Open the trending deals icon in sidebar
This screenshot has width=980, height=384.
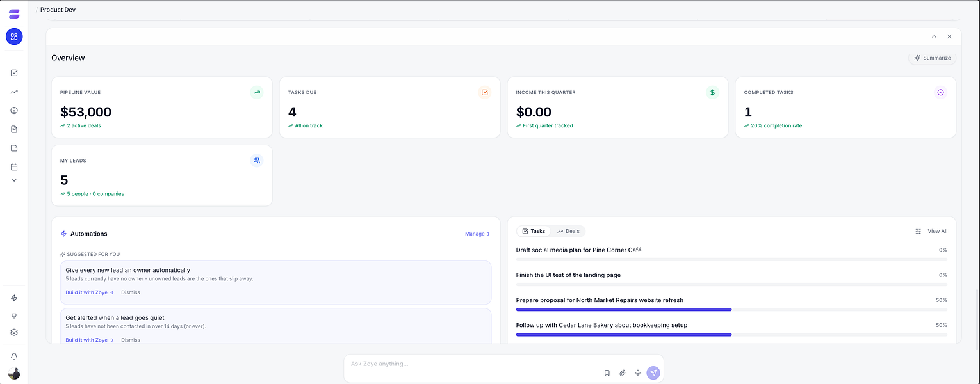coord(14,92)
